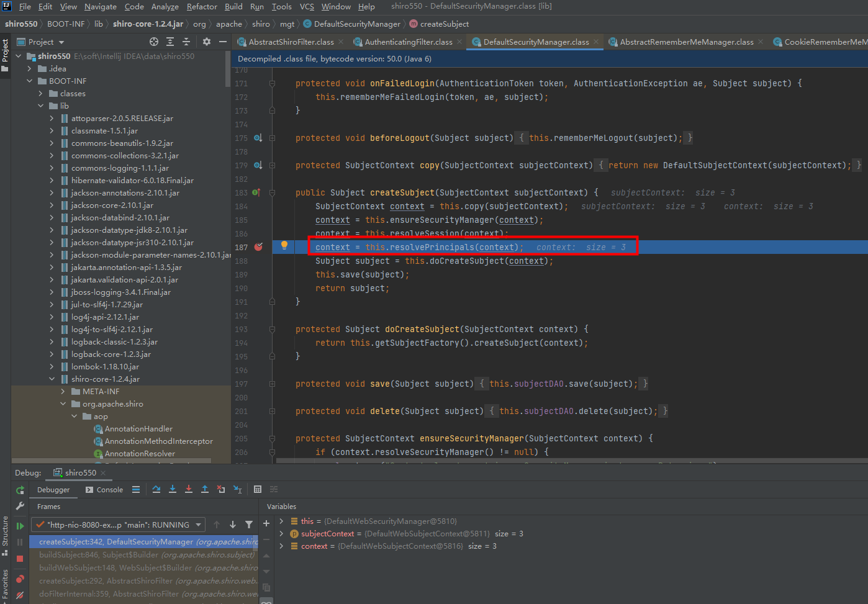This screenshot has height=604, width=868.
Task: Click override gutter icon at line 175
Action: coord(258,138)
